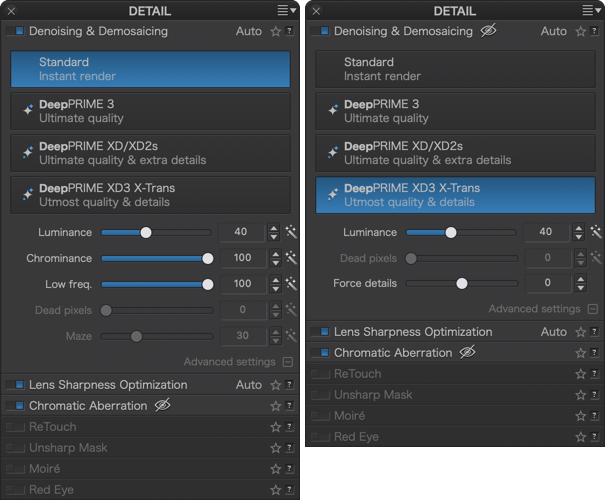Click Luminance value field 40 in left panel

(x=242, y=232)
